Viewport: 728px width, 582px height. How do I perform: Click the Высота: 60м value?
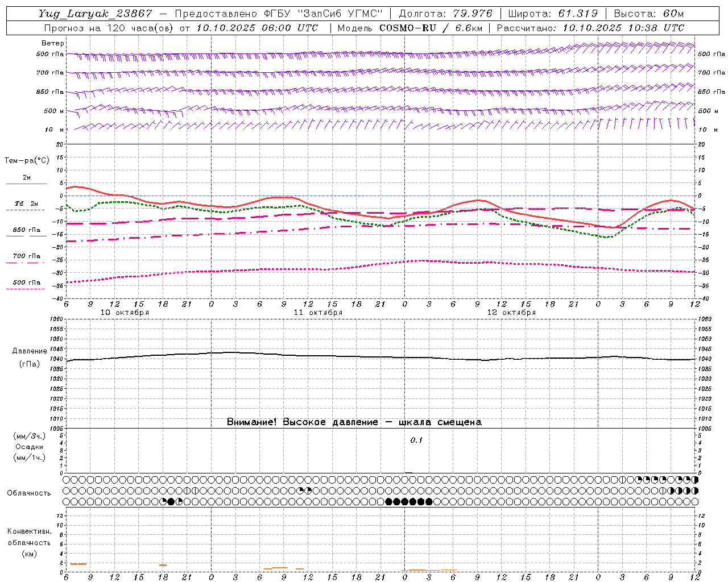tap(648, 14)
